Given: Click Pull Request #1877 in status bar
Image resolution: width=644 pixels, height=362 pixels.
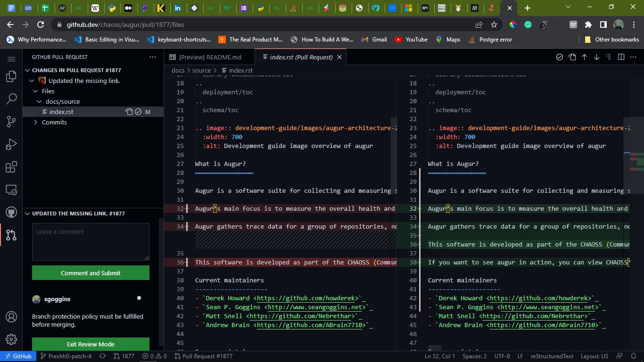Looking at the screenshot, I should point(204,356).
